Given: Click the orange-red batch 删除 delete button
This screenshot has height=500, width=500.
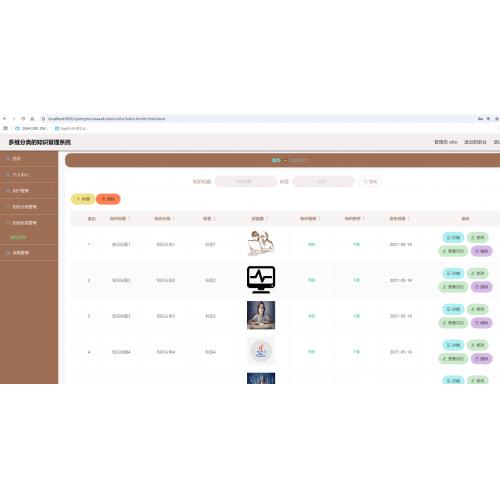Looking at the screenshot, I should 108,199.
